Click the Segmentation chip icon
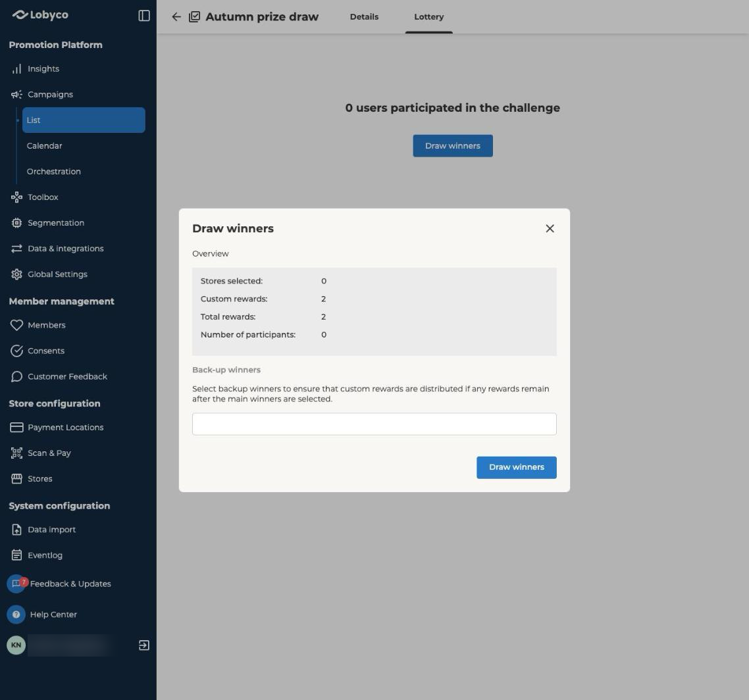 pyautogui.click(x=16, y=222)
